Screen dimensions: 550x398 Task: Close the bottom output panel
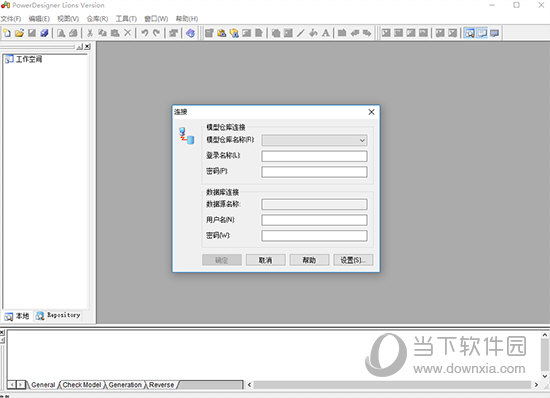point(2,332)
